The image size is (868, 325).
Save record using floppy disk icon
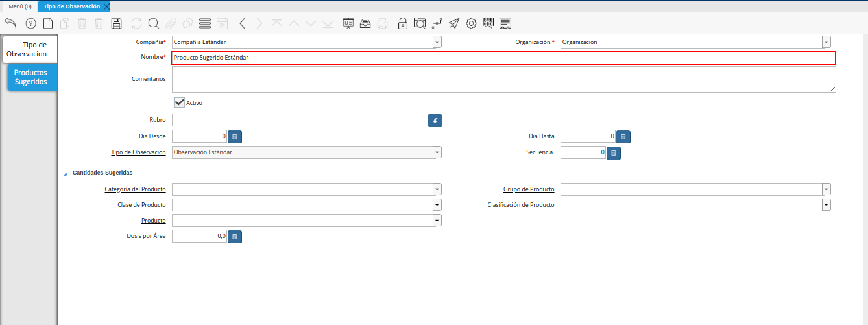click(x=117, y=23)
